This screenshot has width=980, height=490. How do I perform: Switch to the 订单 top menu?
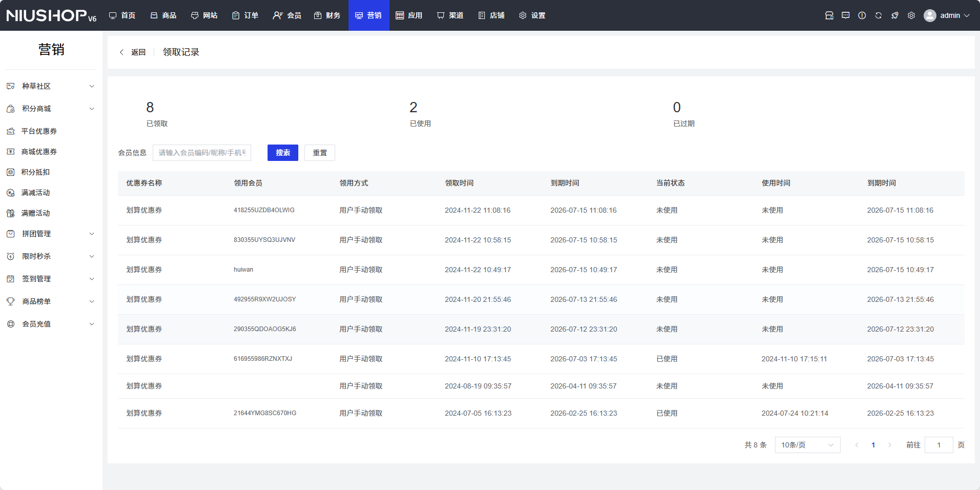pyautogui.click(x=245, y=15)
